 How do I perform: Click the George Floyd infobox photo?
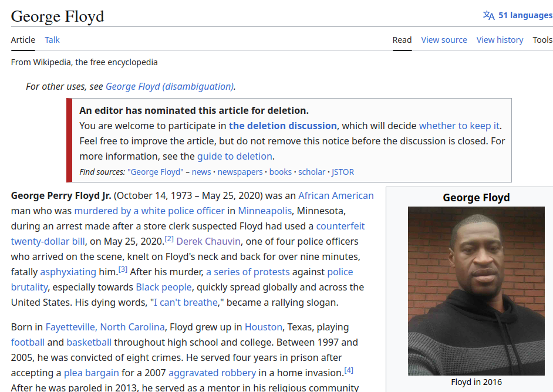(x=476, y=291)
